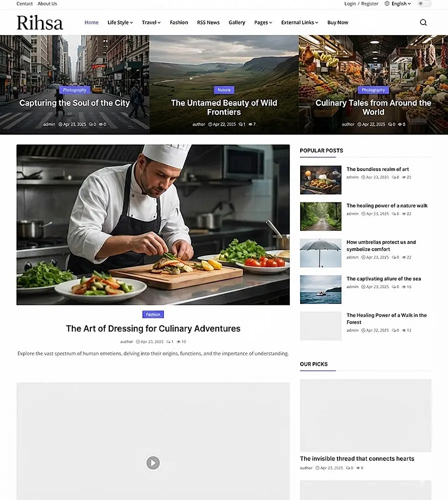
Task: Click the comment icon on the Wild Frontiers post
Action: tap(241, 124)
